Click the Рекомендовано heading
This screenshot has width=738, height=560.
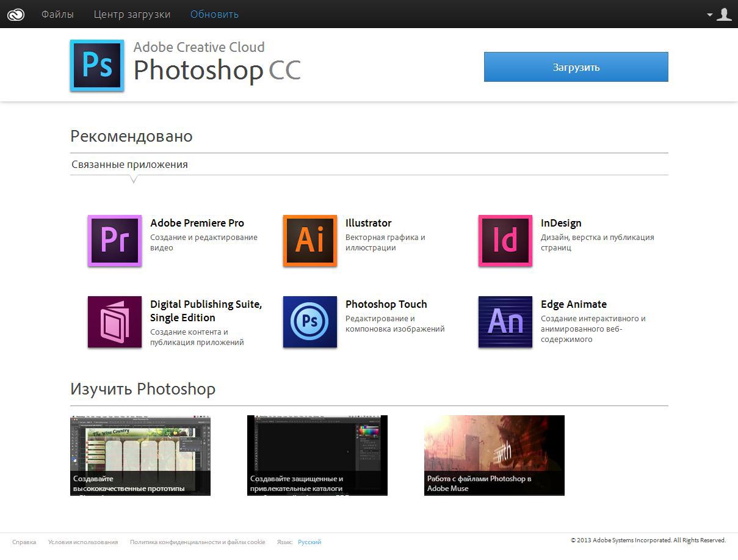pos(131,136)
